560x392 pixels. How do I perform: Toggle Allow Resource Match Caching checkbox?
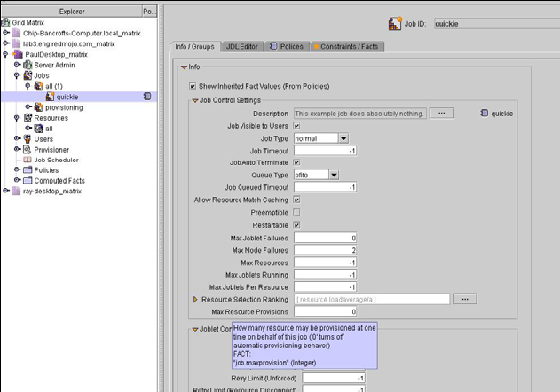coord(296,200)
